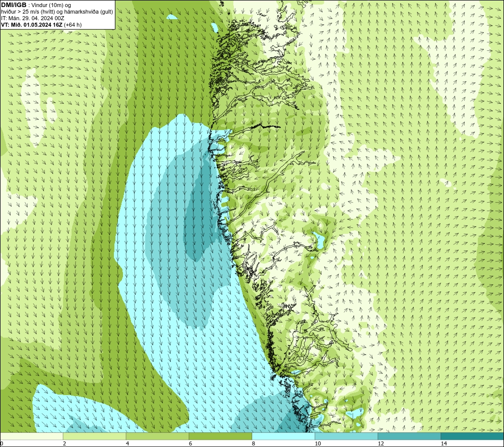Click the legend label '8'
Image resolution: width=504 pixels, height=447 pixels.
pos(254,443)
